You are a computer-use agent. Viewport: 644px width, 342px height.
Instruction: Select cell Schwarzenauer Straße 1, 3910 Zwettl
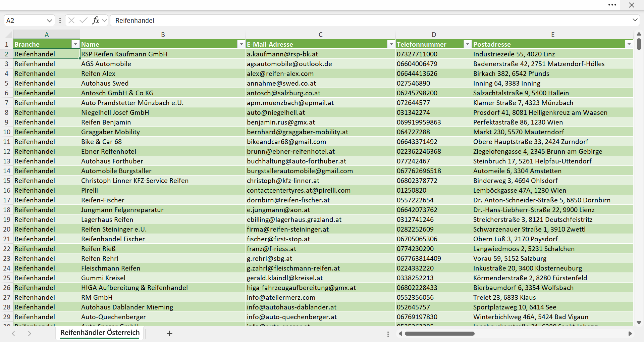pos(553,229)
